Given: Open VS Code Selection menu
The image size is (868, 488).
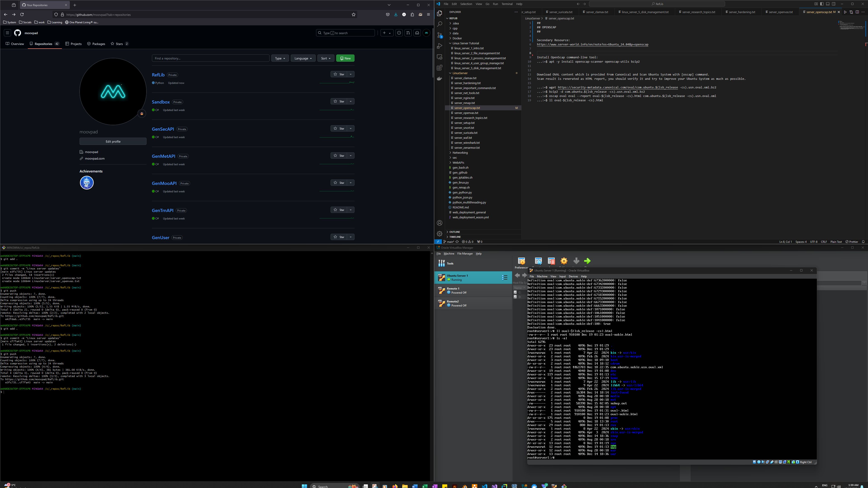Looking at the screenshot, I should pyautogui.click(x=466, y=4).
